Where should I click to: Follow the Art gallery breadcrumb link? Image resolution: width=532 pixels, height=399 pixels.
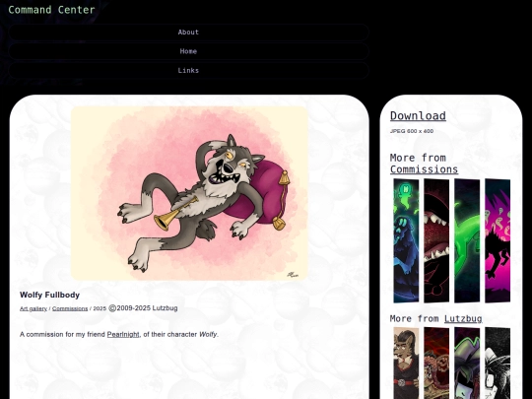pyautogui.click(x=33, y=308)
